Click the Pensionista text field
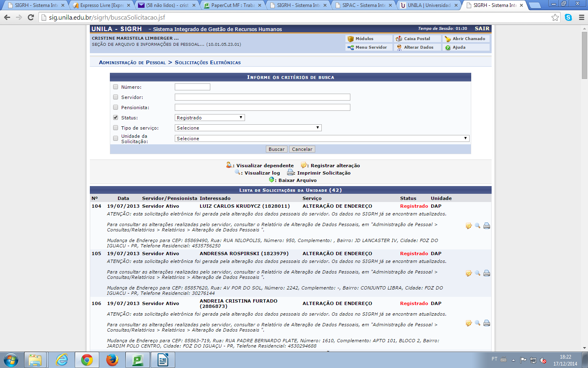The width and height of the screenshot is (588, 368). click(x=263, y=107)
